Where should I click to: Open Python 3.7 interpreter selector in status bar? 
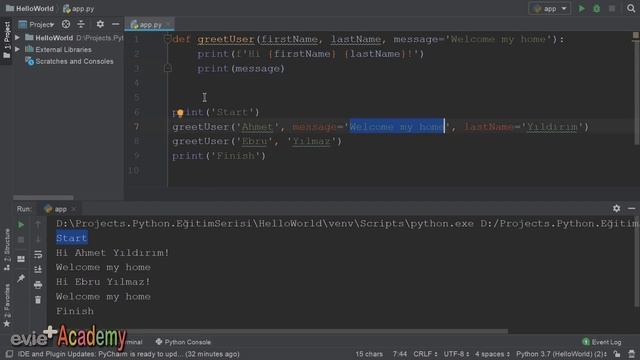[562, 354]
